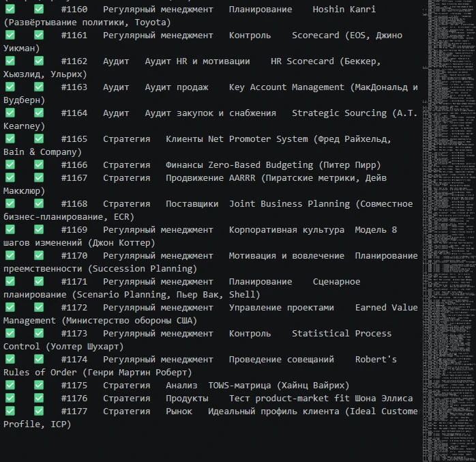Click the text Bain & Company

pos(40,152)
